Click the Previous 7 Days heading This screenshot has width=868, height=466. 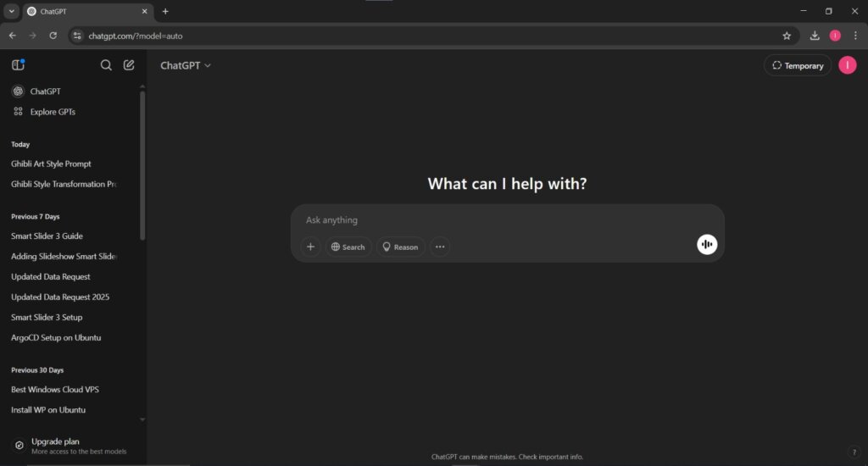tap(36, 216)
